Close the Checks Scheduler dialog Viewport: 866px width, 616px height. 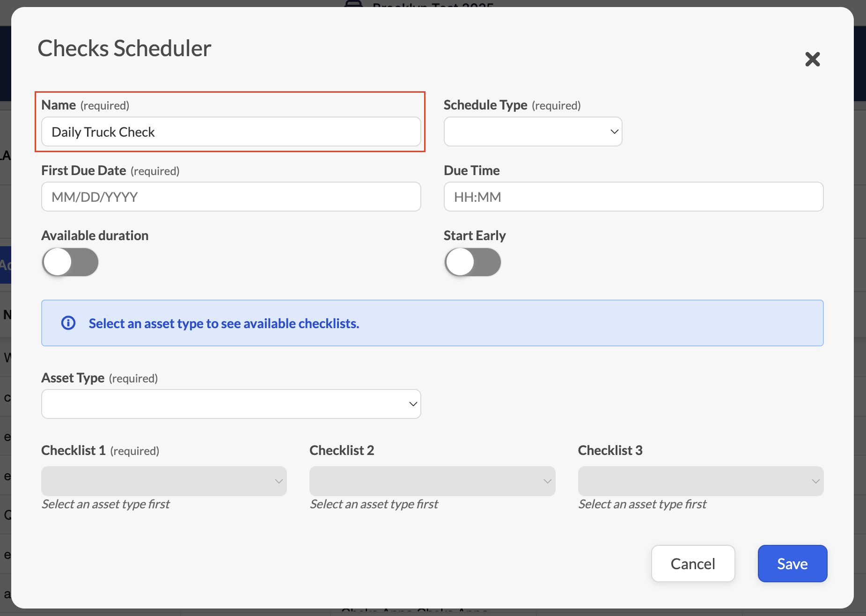click(x=813, y=59)
